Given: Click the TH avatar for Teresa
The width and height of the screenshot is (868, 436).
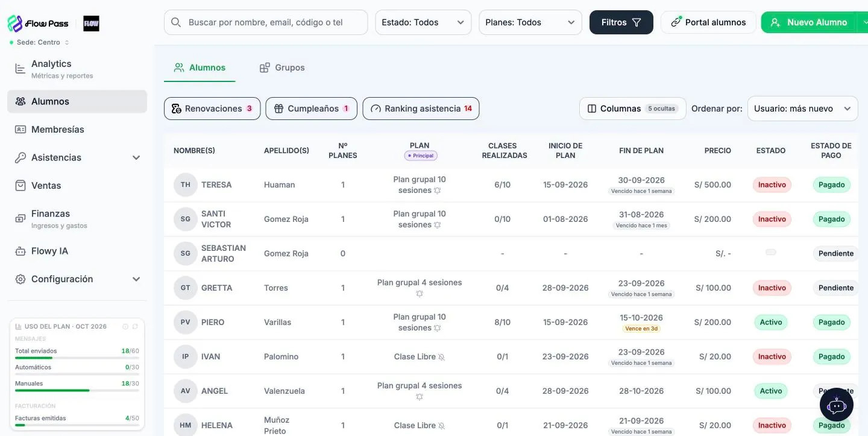Looking at the screenshot, I should click(185, 185).
